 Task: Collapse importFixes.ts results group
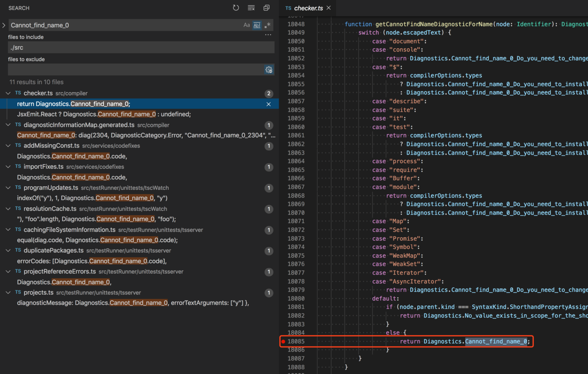8,167
